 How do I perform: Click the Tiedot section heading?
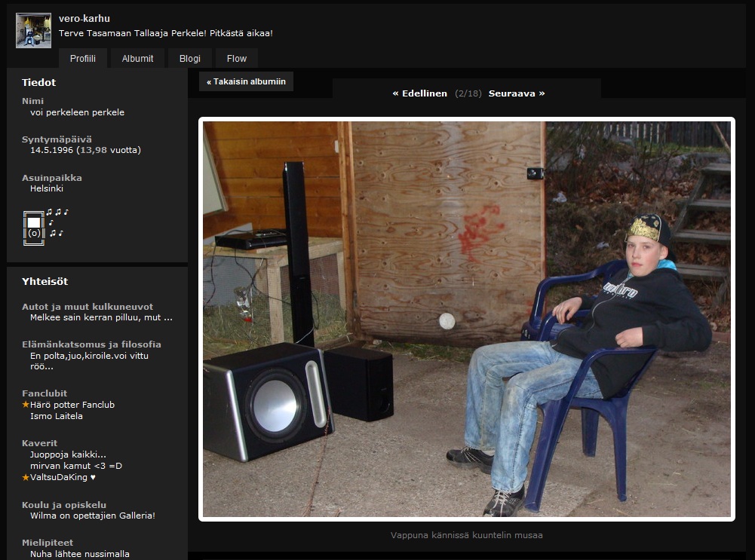38,82
